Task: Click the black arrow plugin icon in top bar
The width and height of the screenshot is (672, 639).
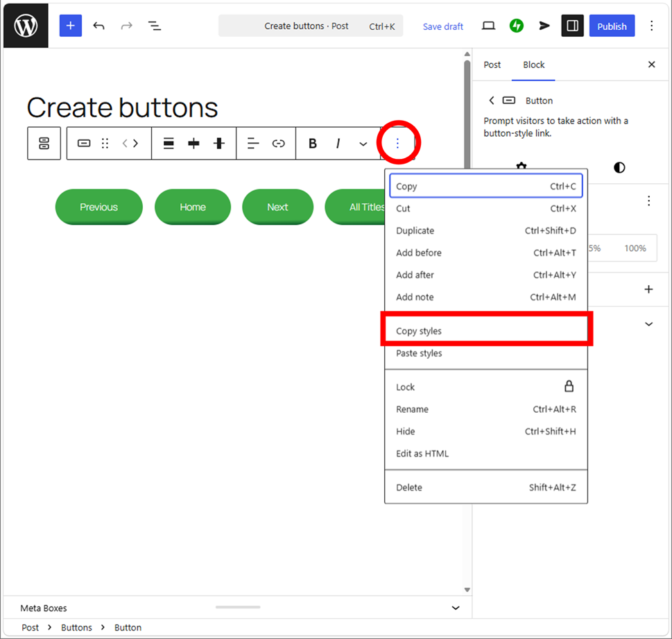Action: pos(544,26)
